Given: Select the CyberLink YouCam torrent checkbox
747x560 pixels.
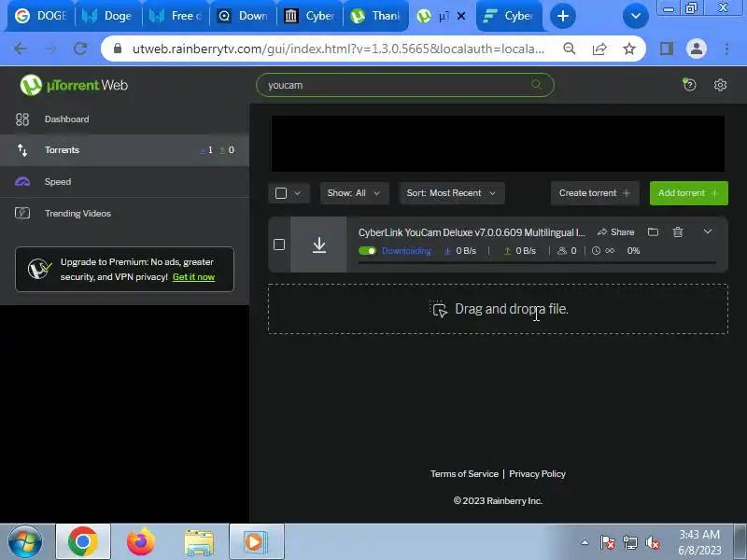Looking at the screenshot, I should point(279,245).
